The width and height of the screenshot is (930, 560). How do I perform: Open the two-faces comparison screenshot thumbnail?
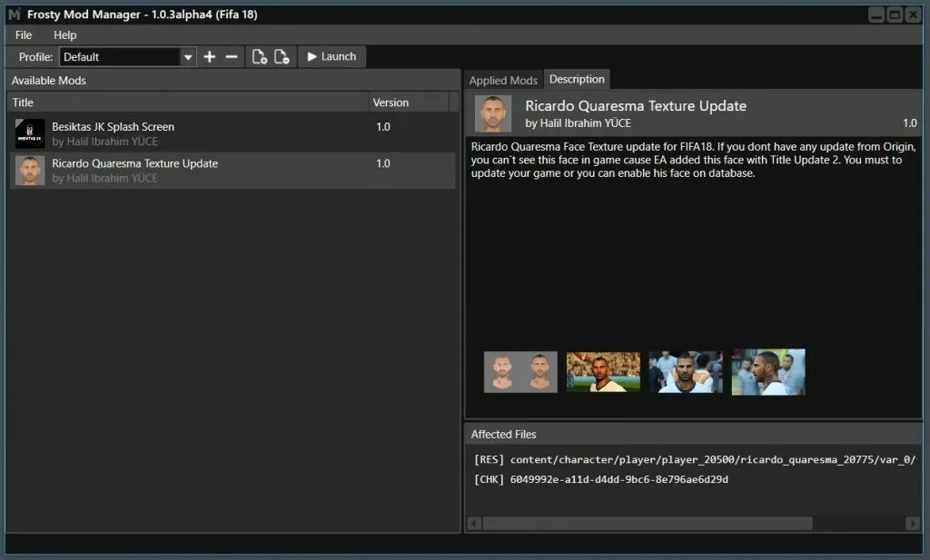click(520, 371)
